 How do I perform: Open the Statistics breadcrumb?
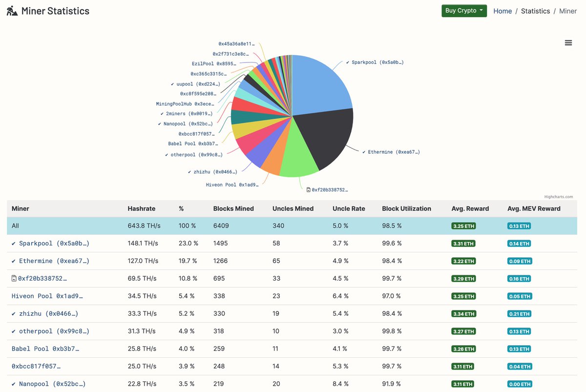click(535, 11)
